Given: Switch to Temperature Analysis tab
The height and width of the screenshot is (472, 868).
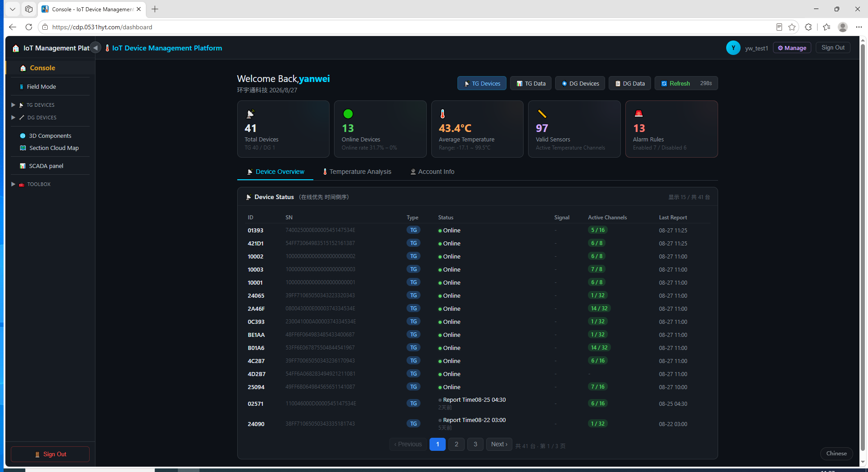Looking at the screenshot, I should (357, 172).
